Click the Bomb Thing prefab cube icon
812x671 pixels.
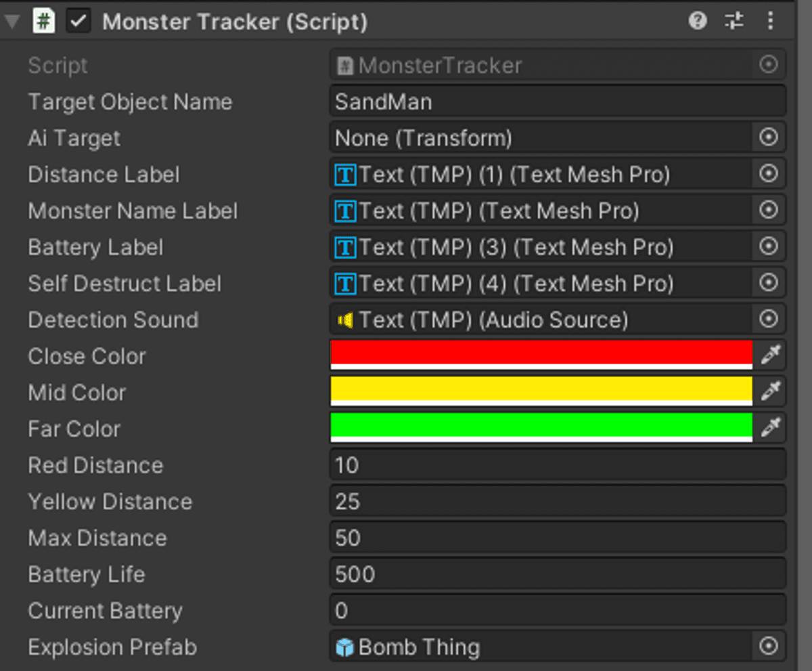click(x=346, y=647)
